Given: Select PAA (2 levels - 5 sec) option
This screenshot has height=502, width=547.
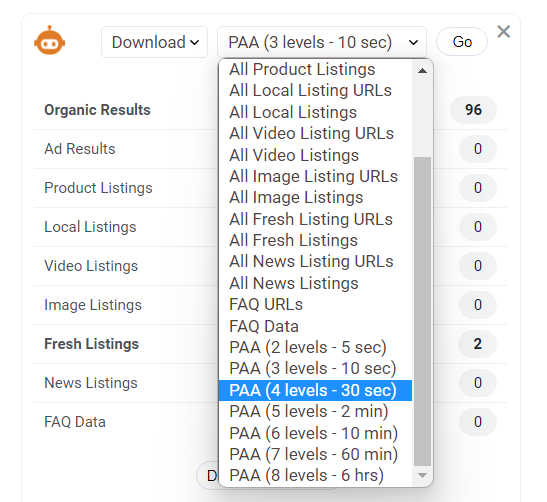Looking at the screenshot, I should [315, 347].
